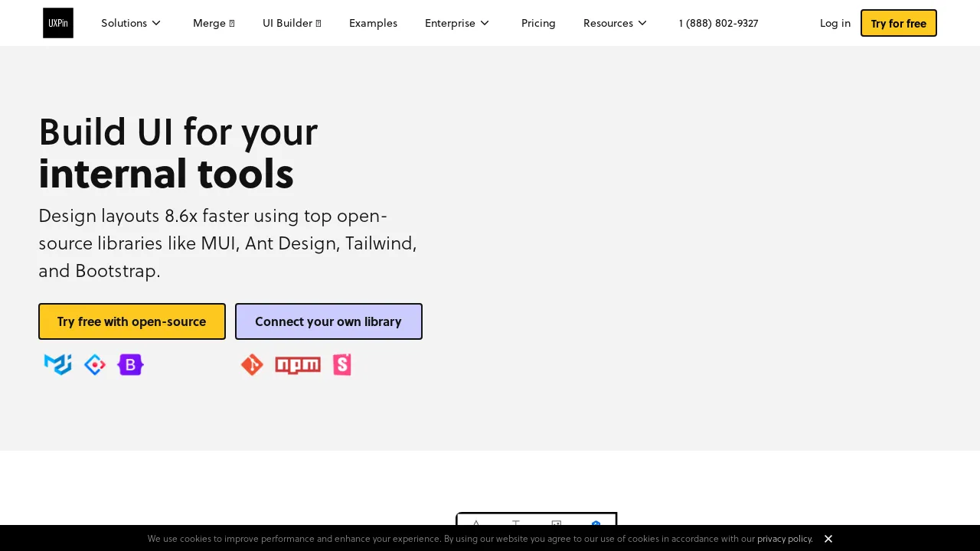Select the MUI library icon
The width and height of the screenshot is (980, 551).
coord(58,365)
